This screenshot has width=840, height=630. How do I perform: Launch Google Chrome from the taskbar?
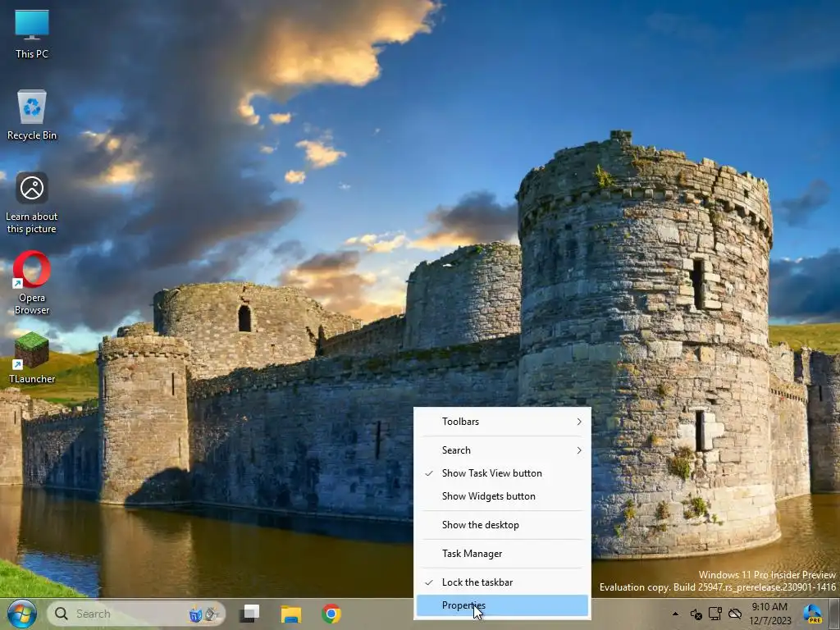(x=331, y=614)
